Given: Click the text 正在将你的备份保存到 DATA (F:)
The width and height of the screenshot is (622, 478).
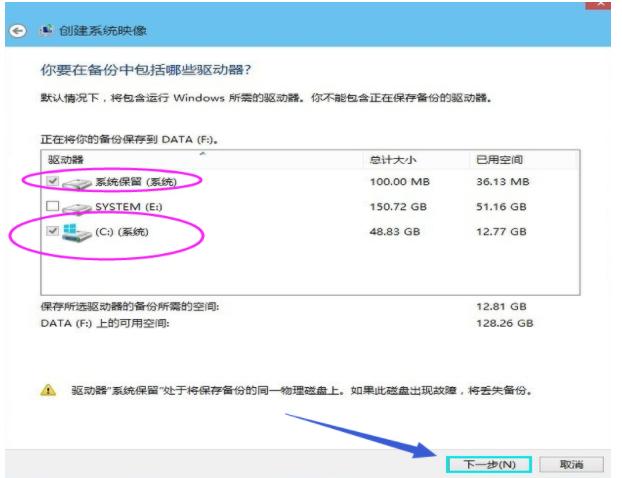Looking at the screenshot, I should click(130, 139).
